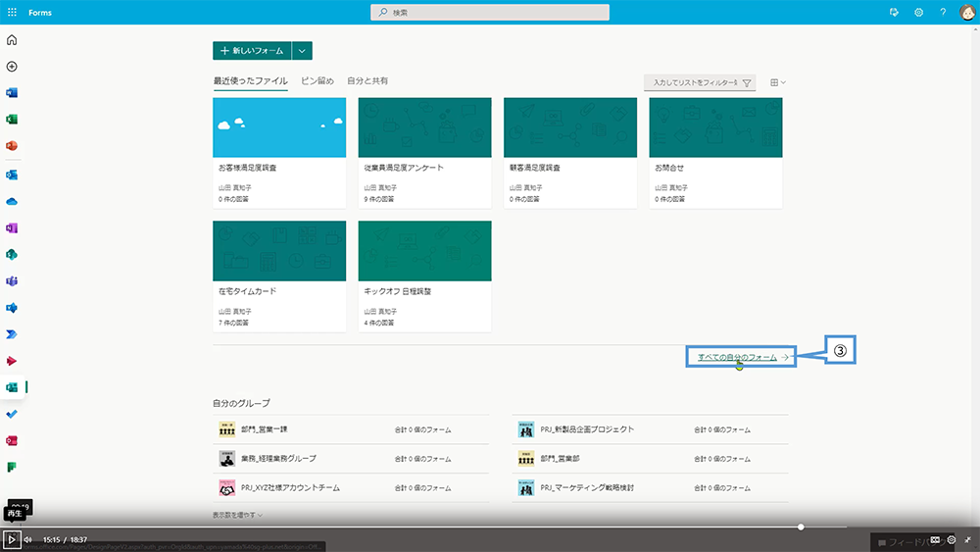Open the すべての自分のフォーム link
The image size is (980, 552).
tap(737, 358)
